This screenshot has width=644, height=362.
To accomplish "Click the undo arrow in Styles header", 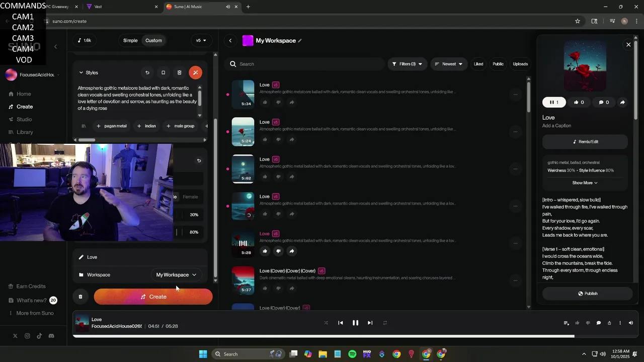I will click(x=147, y=72).
